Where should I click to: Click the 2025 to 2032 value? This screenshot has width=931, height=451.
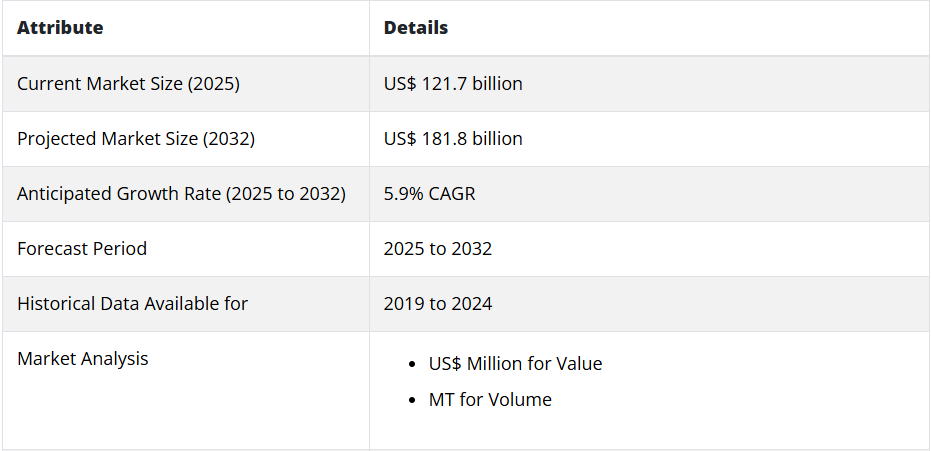(x=438, y=249)
